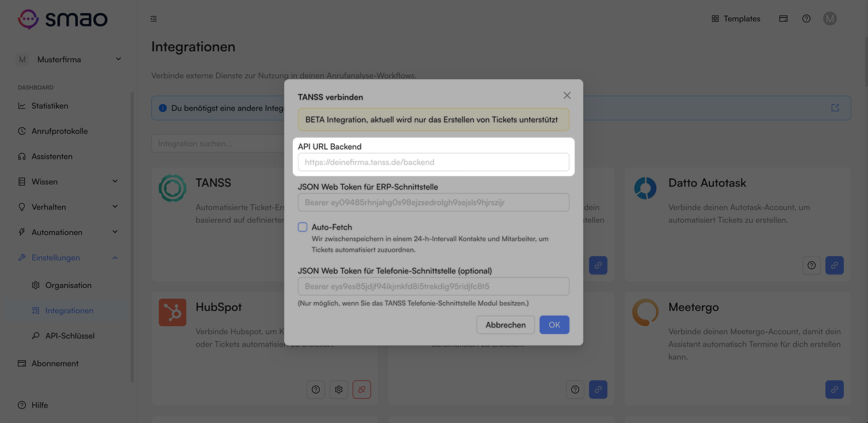Click the Verhalten lightbulb icon

point(22,207)
